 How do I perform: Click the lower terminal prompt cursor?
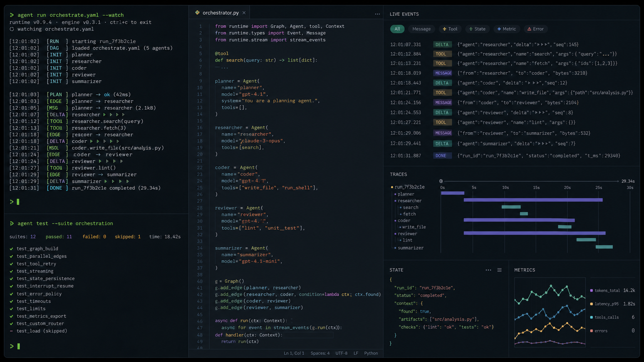[18, 346]
